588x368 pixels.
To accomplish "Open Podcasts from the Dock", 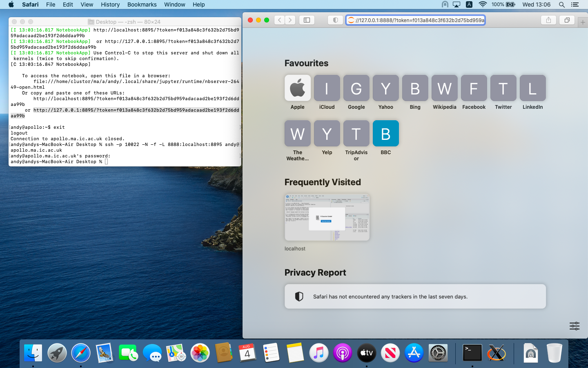I will [x=343, y=353].
